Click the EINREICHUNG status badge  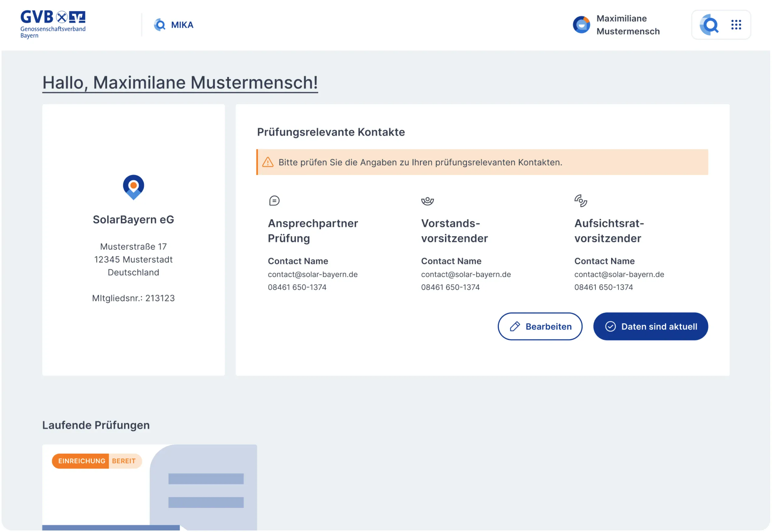pyautogui.click(x=80, y=461)
